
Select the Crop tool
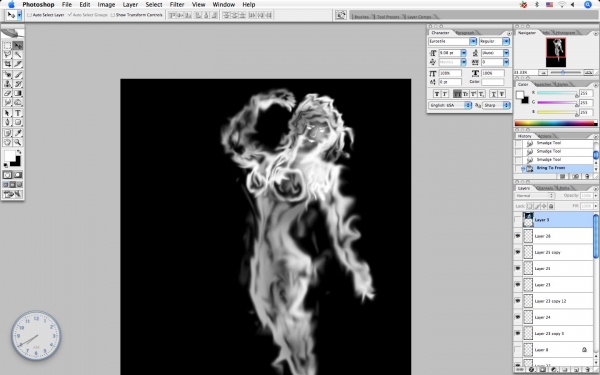pos(7,64)
